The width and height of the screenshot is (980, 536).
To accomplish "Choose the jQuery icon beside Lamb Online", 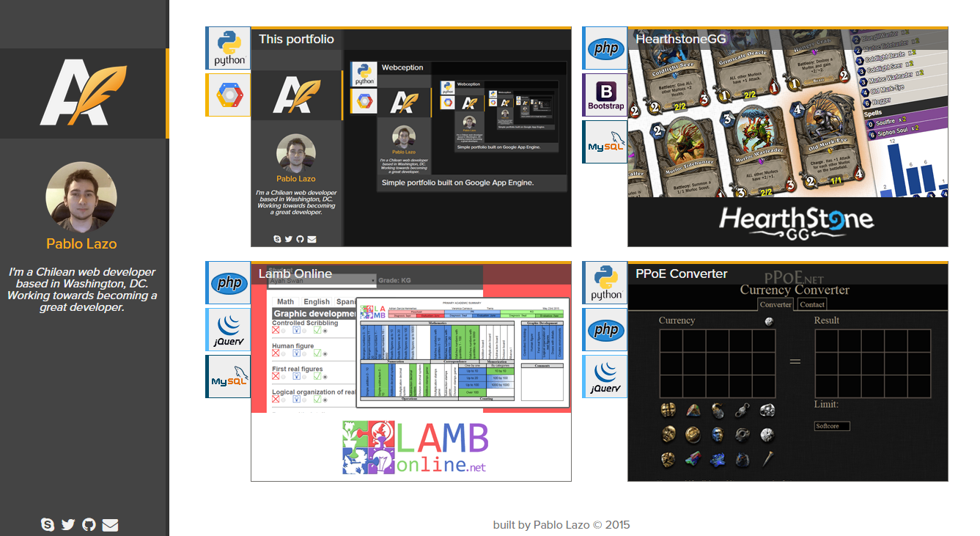I will (x=228, y=330).
